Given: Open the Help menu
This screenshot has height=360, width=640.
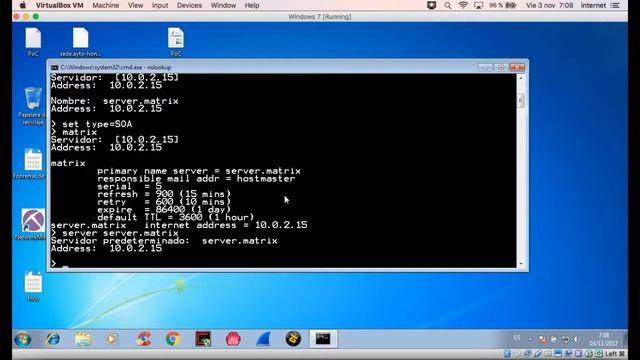Looking at the screenshot, I should click(x=252, y=5).
